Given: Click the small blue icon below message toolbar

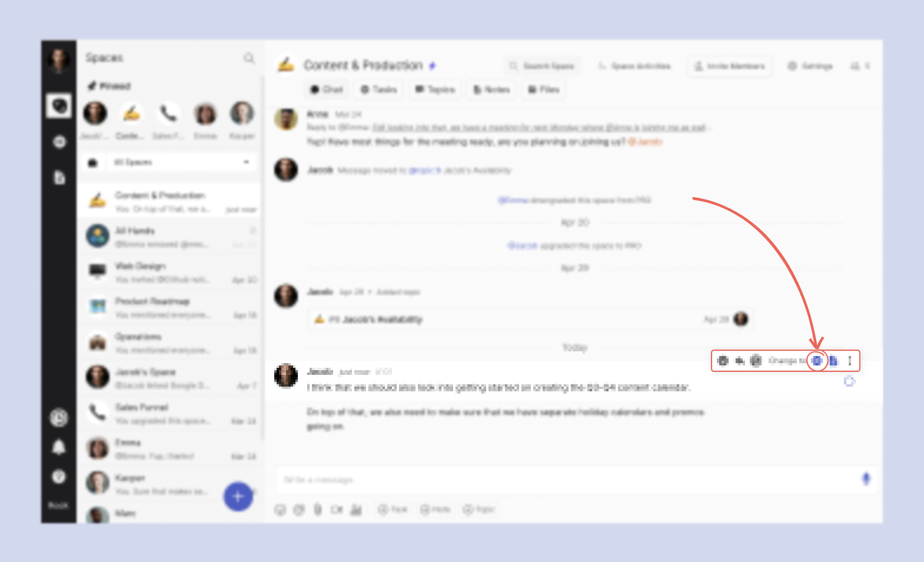Looking at the screenshot, I should tap(849, 381).
